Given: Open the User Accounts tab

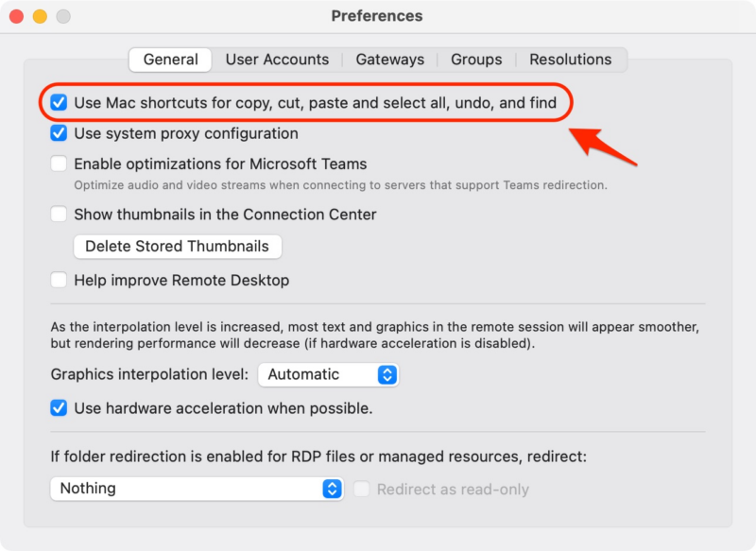Looking at the screenshot, I should pos(277,60).
